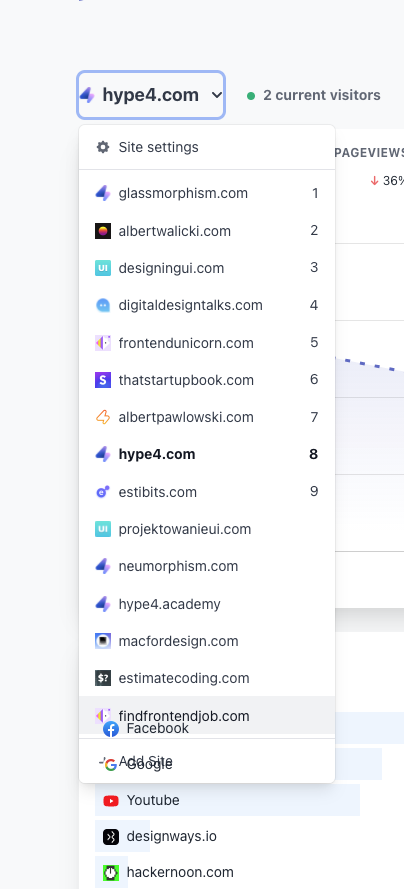This screenshot has height=889, width=404.
Task: Select findfrontendjob.com in the list
Action: pyautogui.click(x=207, y=716)
